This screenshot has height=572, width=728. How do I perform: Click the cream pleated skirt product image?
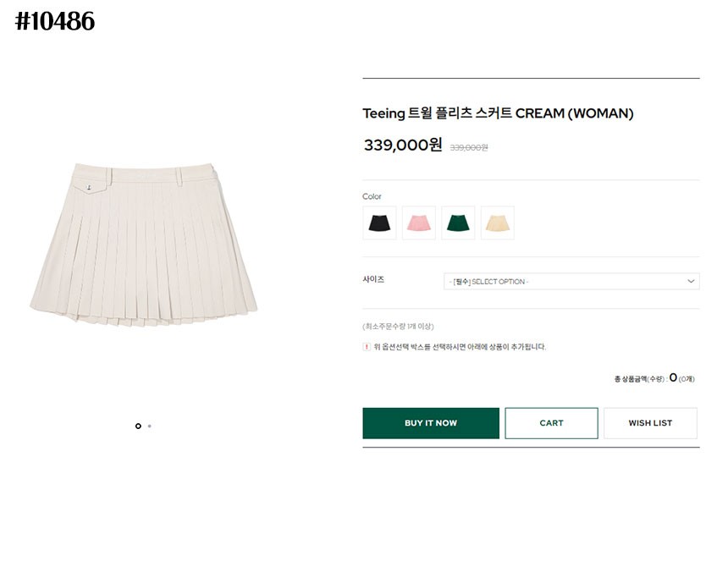point(143,245)
